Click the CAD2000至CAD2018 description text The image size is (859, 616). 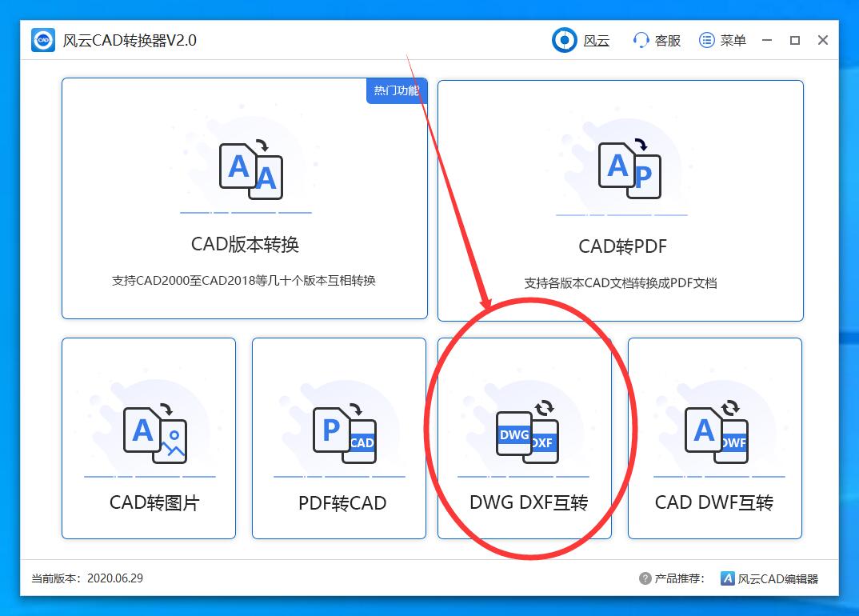tap(244, 281)
